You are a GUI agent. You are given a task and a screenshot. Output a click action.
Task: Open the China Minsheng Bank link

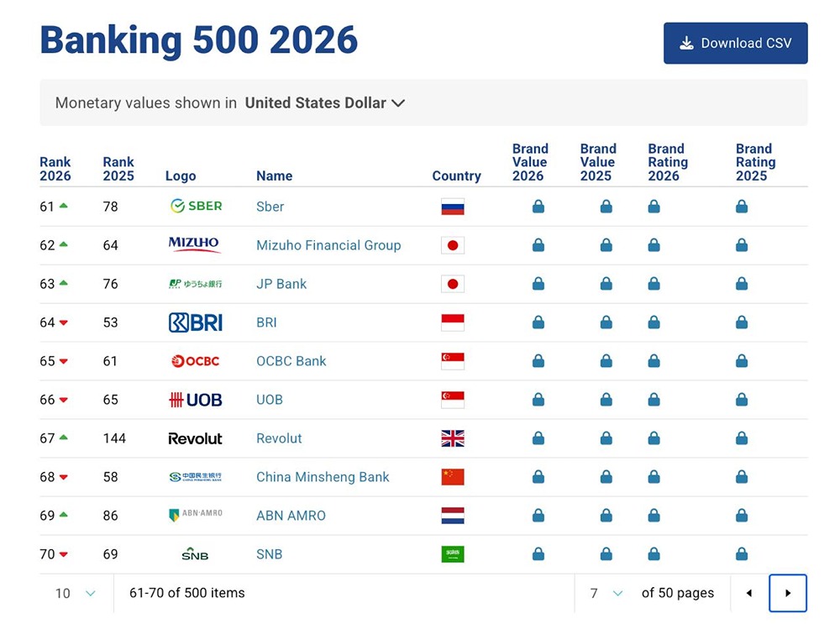click(x=323, y=477)
